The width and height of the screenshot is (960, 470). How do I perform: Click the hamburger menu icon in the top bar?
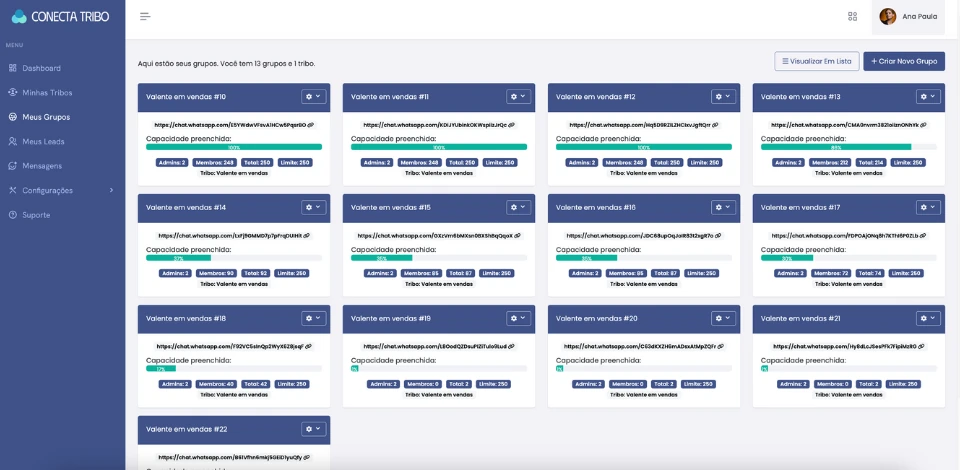[x=145, y=16]
